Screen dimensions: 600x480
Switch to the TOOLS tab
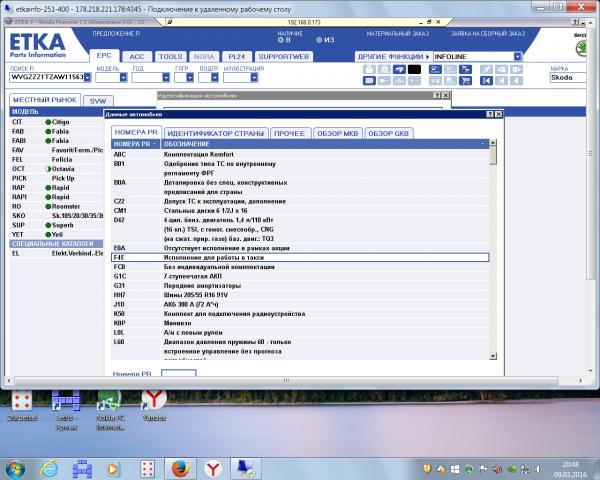(170, 57)
